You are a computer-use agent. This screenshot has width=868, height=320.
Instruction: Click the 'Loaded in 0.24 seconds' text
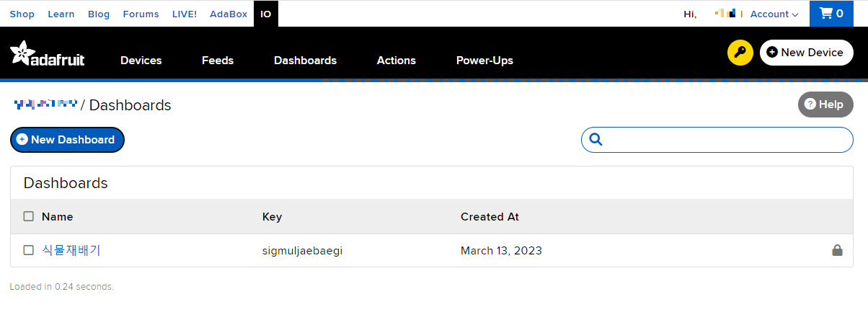(x=62, y=286)
